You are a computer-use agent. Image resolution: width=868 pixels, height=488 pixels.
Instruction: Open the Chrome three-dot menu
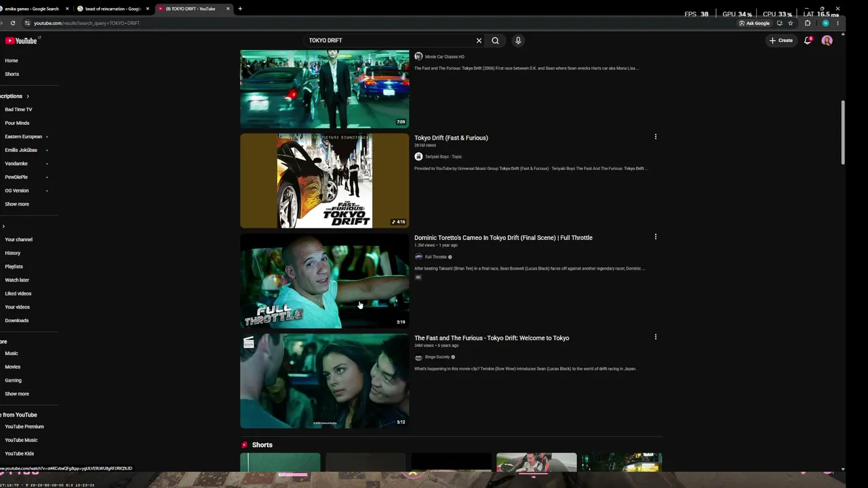click(839, 23)
